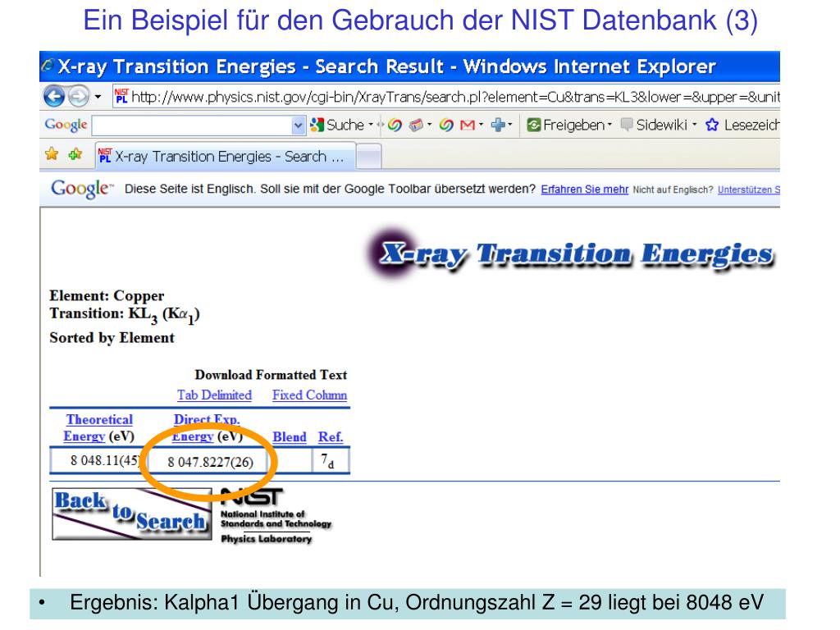Click the Google logo in the translate bar
The image size is (840, 630).
tap(82, 189)
